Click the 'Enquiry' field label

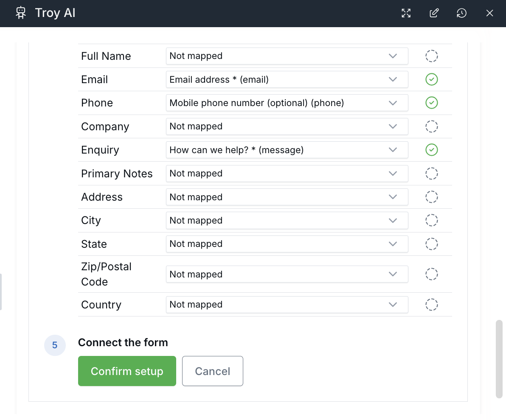click(x=100, y=150)
